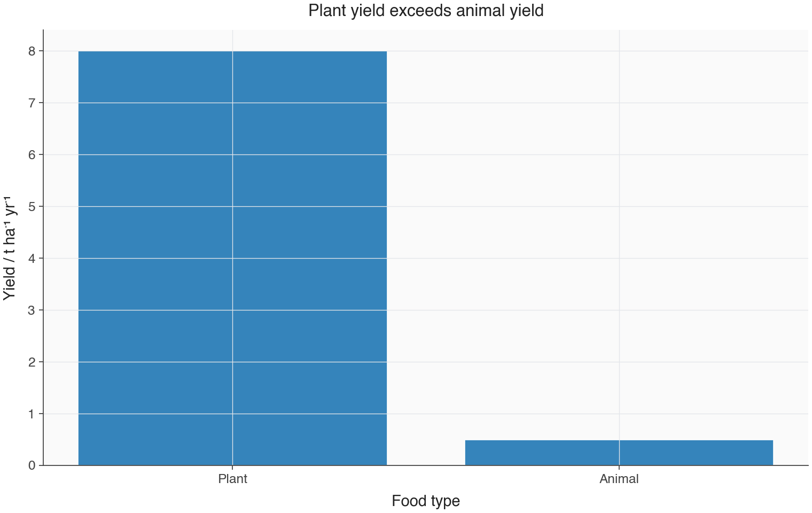Image resolution: width=812 pixels, height=513 pixels.
Task: Select the Plant x-axis label
Action: (232, 479)
